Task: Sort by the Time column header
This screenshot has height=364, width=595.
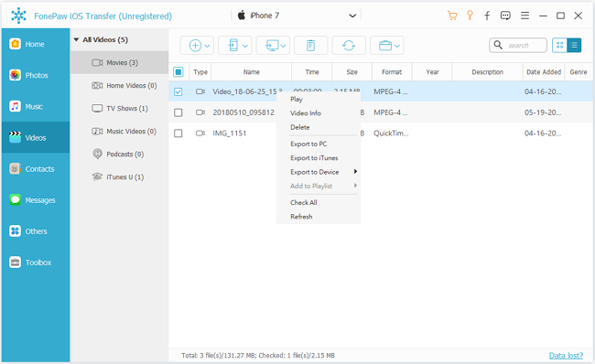Action: 312,71
